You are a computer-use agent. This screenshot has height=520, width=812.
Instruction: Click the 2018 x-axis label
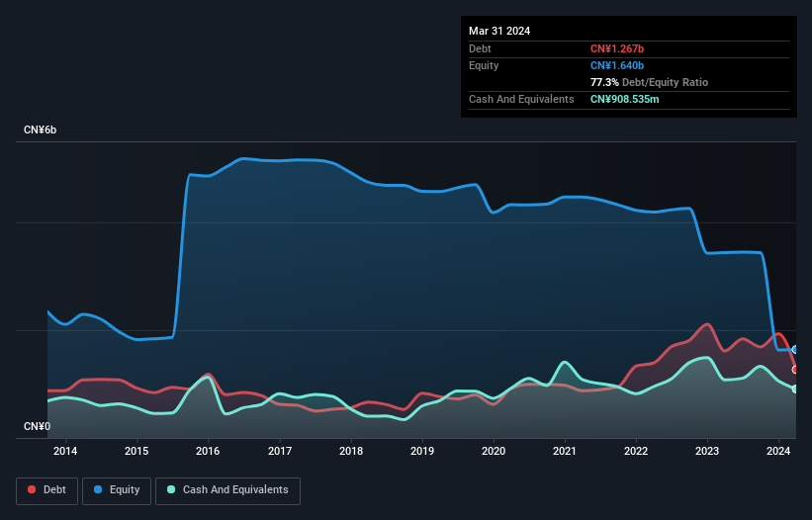(351, 451)
